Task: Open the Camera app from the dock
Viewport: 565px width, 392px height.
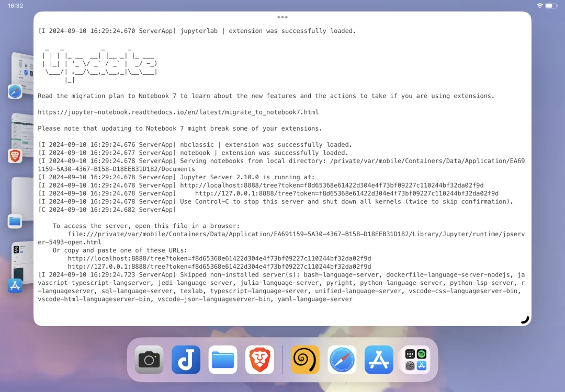Action: pos(149,360)
